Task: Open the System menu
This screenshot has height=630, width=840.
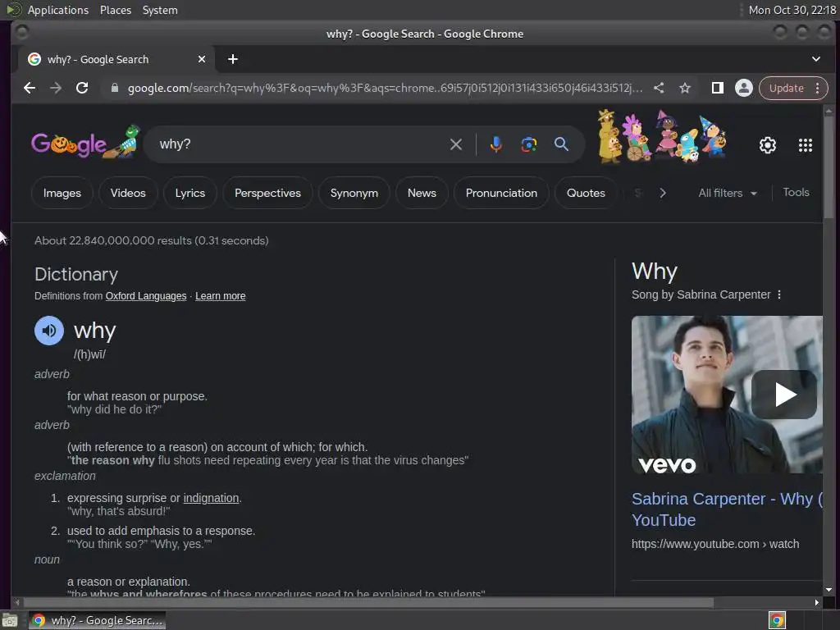Action: click(x=160, y=10)
